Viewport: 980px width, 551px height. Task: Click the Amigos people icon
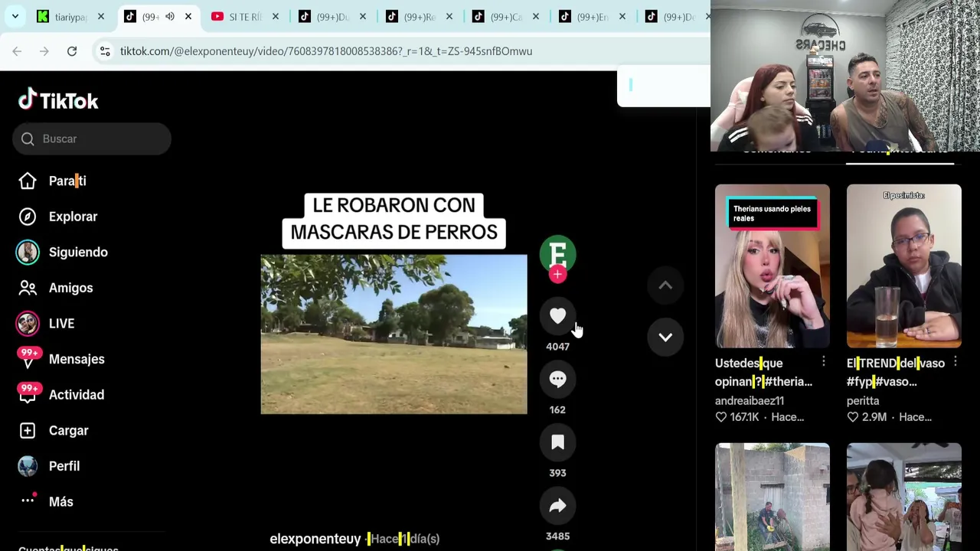[x=28, y=288]
